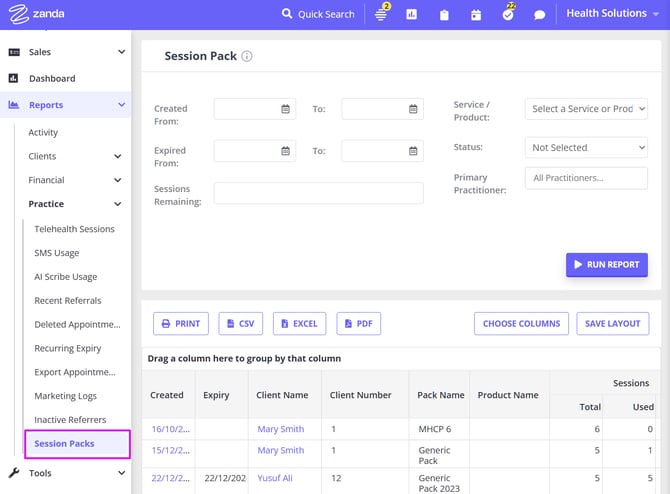Click the clipboard icon in top bar
Viewport: 670px width, 494px height.
pos(444,15)
